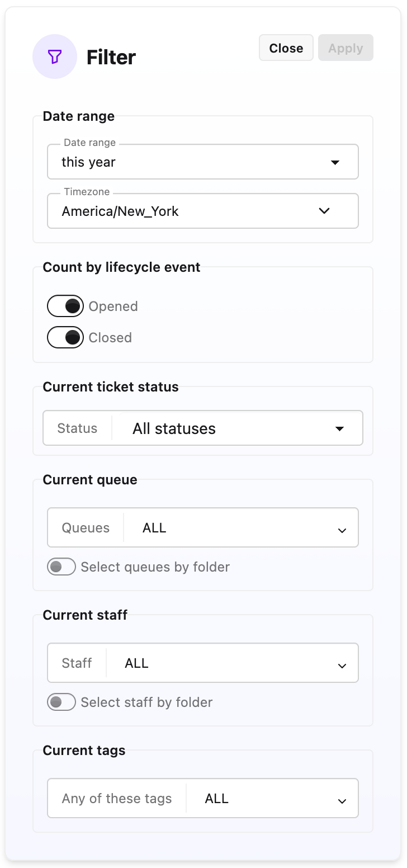Screen dimensions: 407x868
Task: Click the Count by lifecycle event heading
Action: tap(121, 267)
